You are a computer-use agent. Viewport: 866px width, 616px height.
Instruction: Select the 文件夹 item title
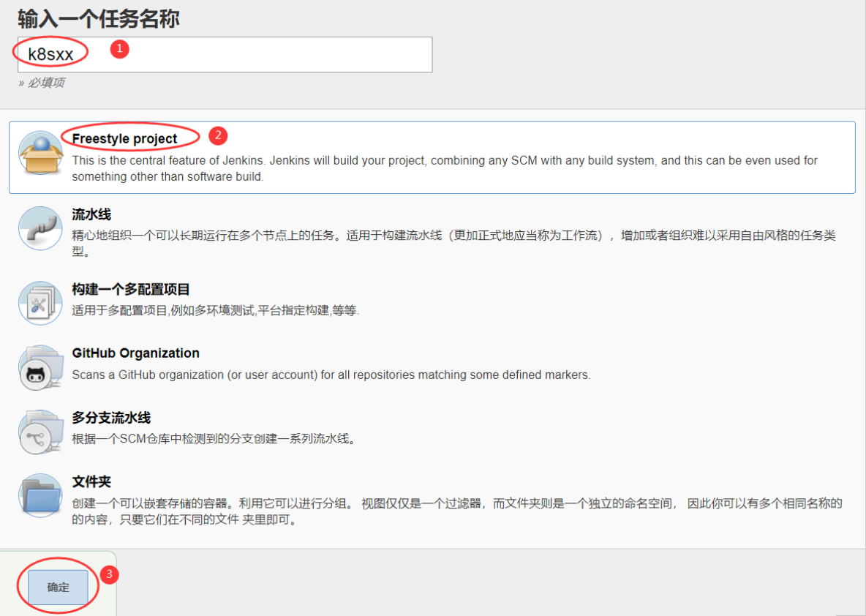pyautogui.click(x=91, y=481)
